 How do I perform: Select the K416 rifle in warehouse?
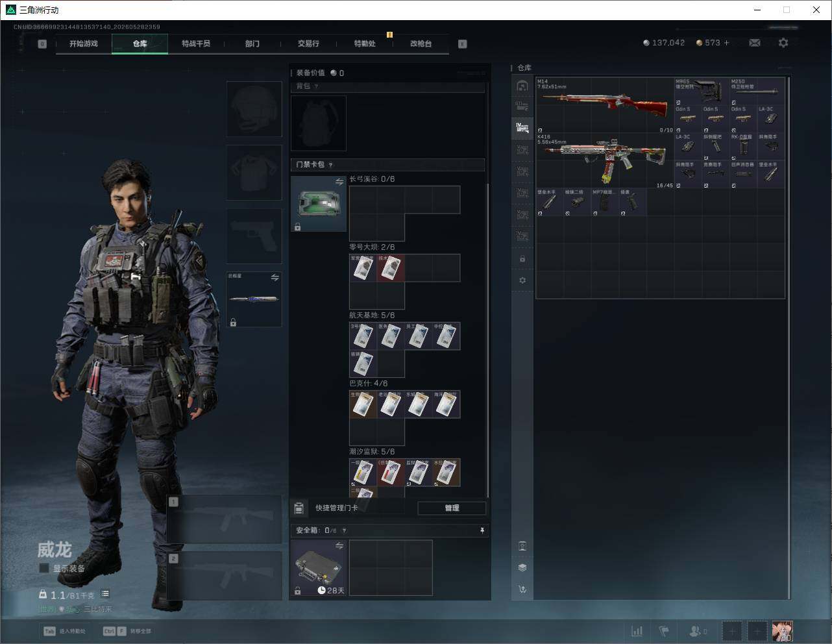[x=605, y=161]
